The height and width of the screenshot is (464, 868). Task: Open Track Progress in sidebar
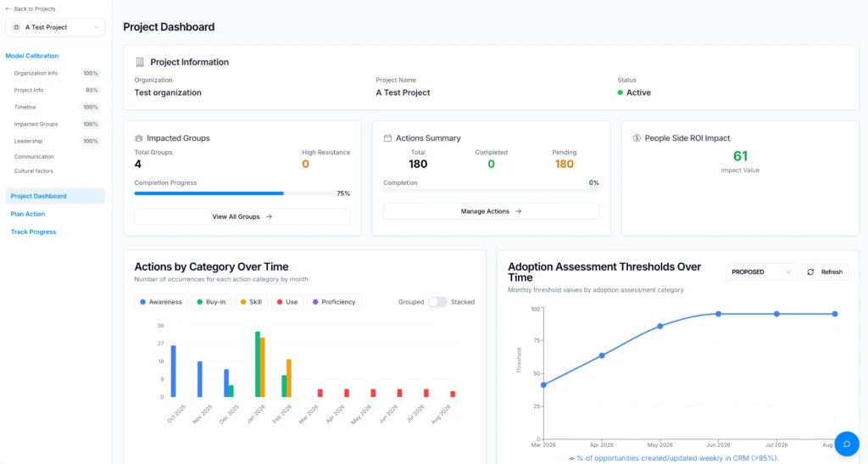click(33, 232)
